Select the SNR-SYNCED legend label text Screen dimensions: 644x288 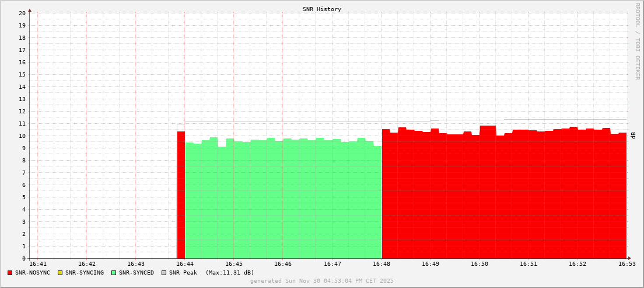(x=136, y=273)
